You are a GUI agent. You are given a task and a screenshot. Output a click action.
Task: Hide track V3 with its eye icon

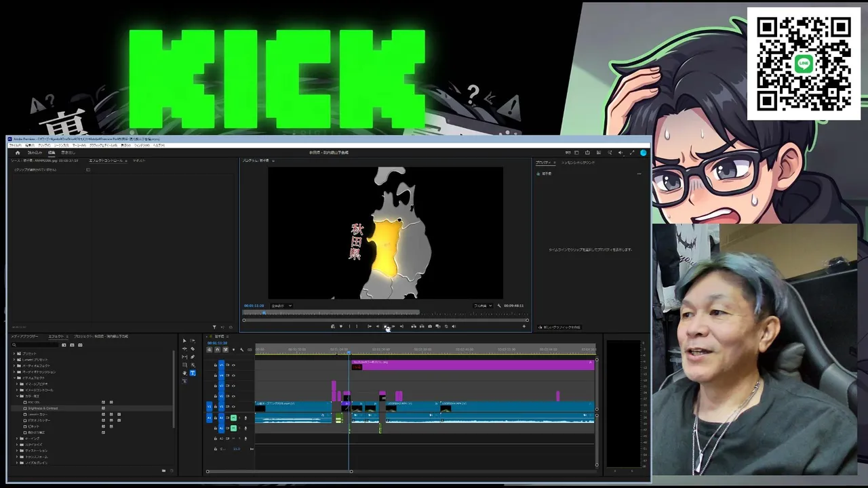click(233, 386)
